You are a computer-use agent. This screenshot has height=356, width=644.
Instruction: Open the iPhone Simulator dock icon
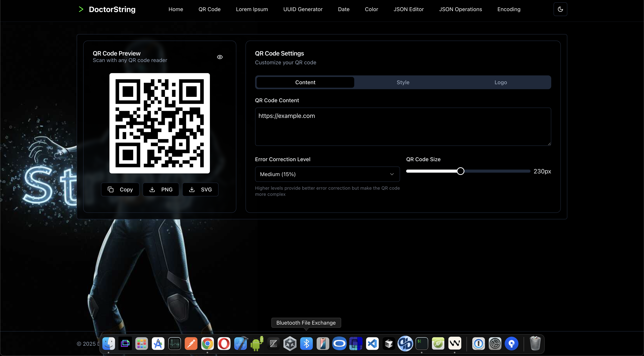323,344
